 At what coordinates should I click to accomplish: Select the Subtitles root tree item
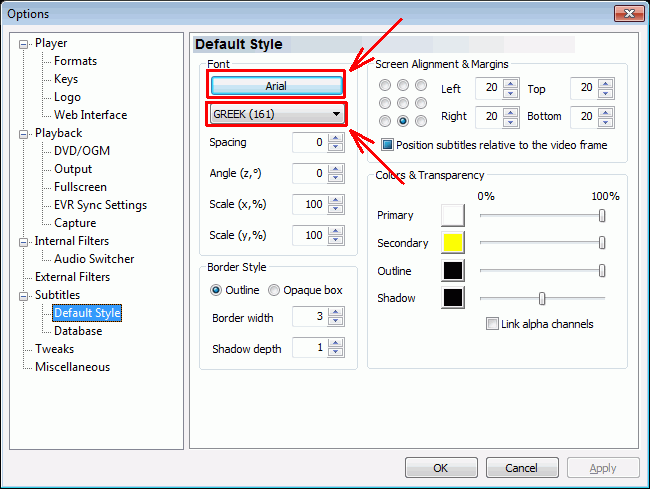[x=57, y=295]
